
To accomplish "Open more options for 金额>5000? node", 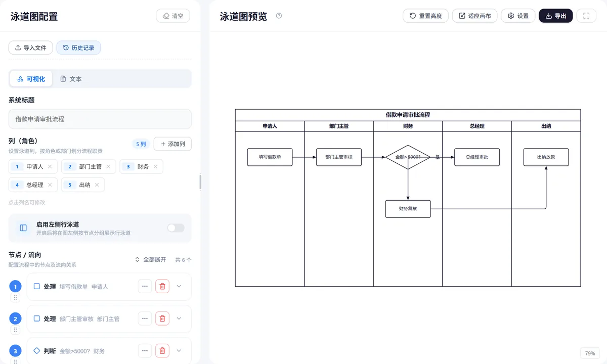I will [x=145, y=350].
